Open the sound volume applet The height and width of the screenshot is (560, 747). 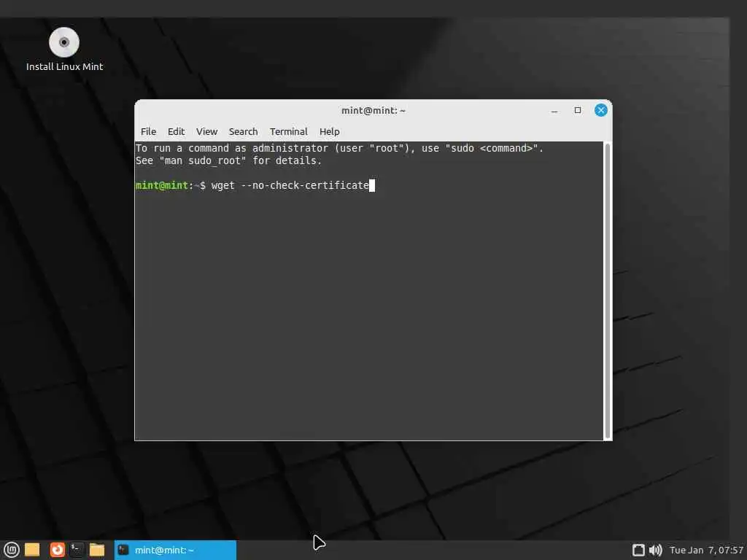[x=656, y=551]
